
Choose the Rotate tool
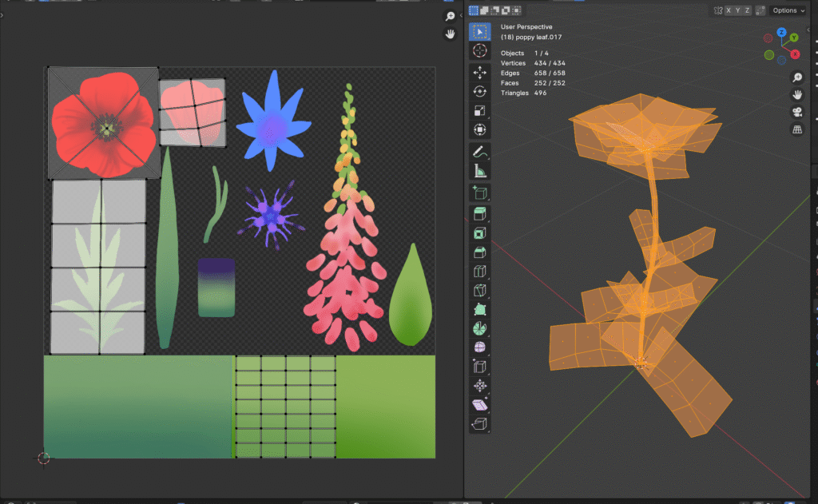pos(479,92)
